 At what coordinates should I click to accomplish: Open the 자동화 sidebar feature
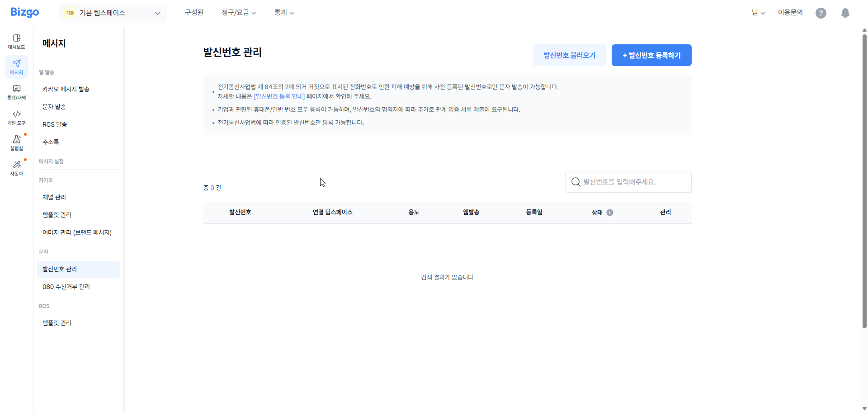[x=16, y=168]
